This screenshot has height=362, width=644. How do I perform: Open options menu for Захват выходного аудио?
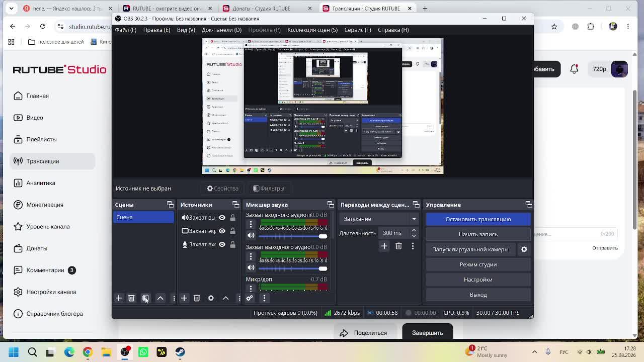pos(251,257)
